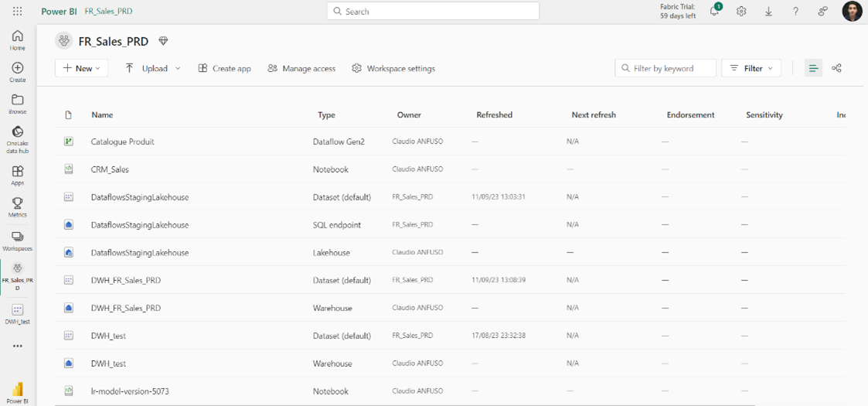The width and height of the screenshot is (868, 406).
Task: Click refreshed time 17/08/23 23:32:38
Action: (x=499, y=335)
